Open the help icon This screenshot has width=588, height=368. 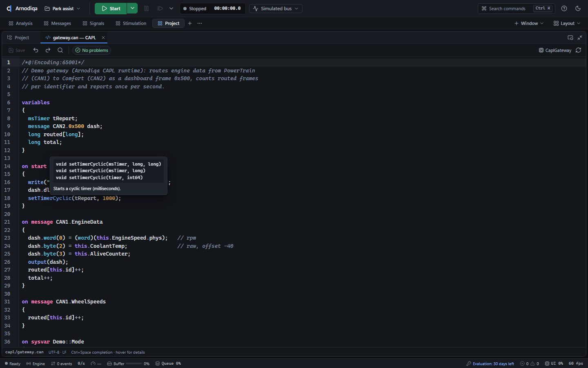coord(564,9)
